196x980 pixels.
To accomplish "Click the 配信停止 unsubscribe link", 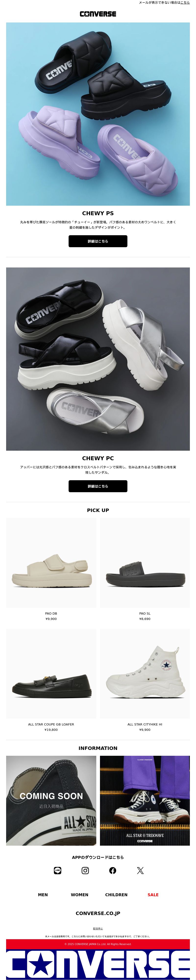I will coord(98,929).
